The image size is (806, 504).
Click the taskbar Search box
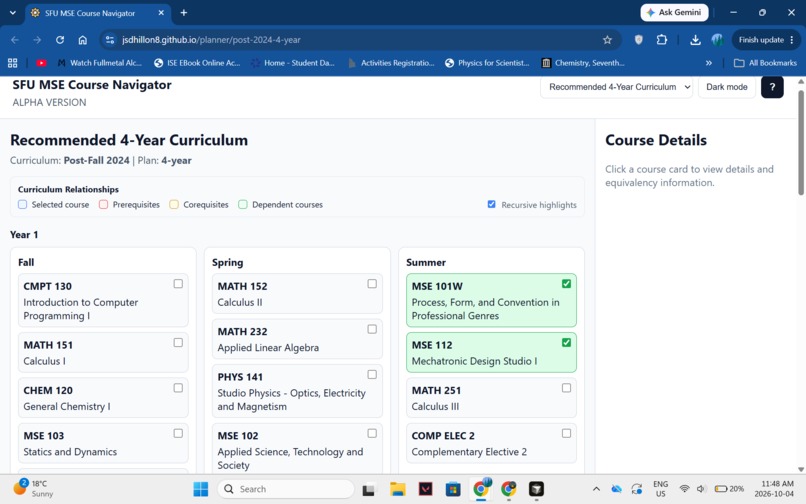[x=286, y=489]
